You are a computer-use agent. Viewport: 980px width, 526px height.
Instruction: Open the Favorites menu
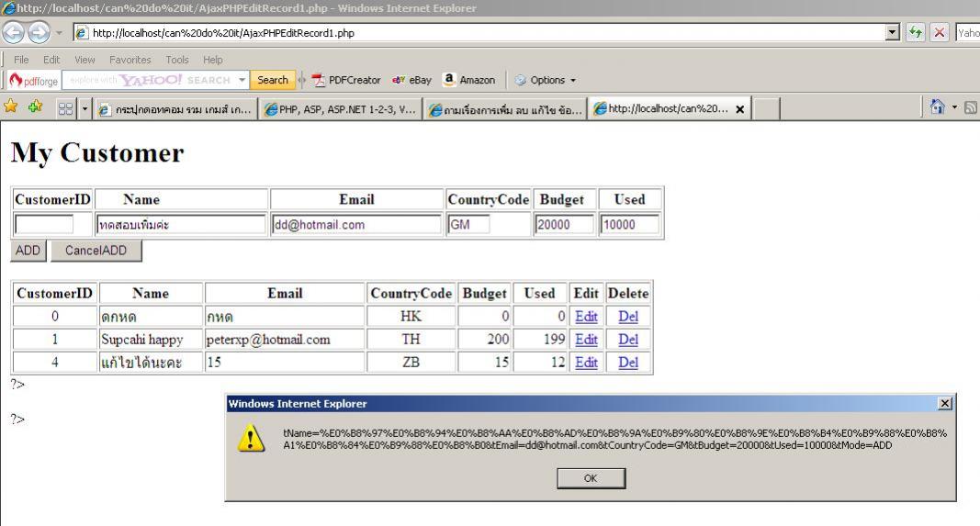(130, 60)
